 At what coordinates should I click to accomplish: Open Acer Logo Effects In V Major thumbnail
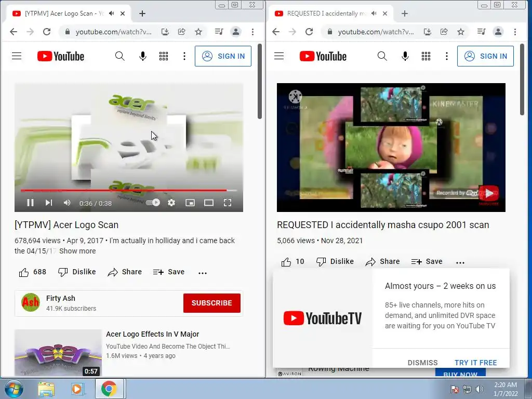point(58,353)
